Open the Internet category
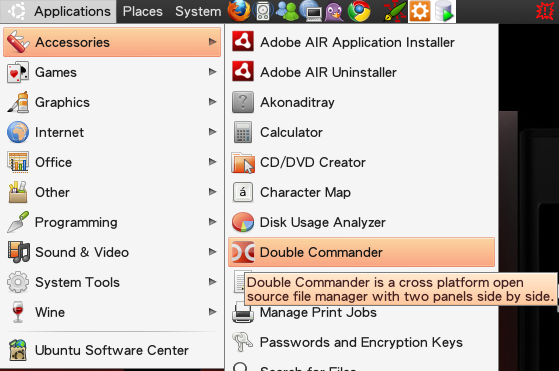 tap(112, 132)
